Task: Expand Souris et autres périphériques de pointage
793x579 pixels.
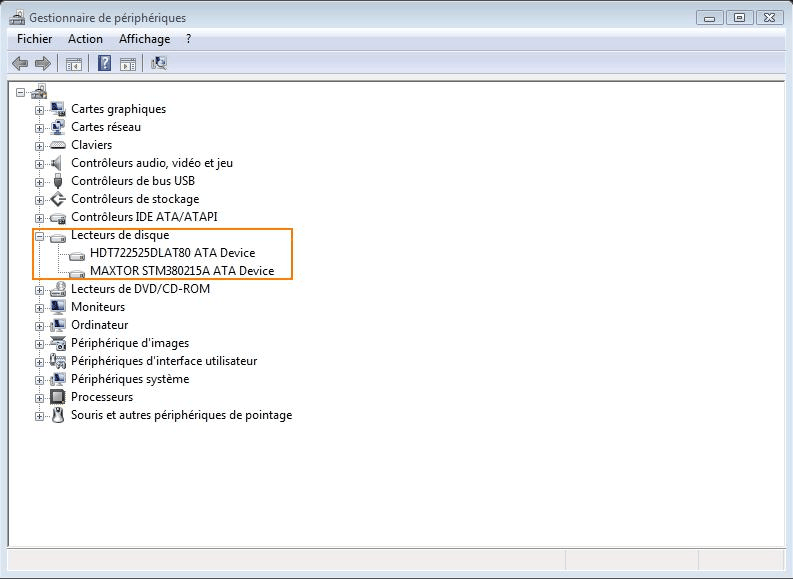Action: coord(39,416)
